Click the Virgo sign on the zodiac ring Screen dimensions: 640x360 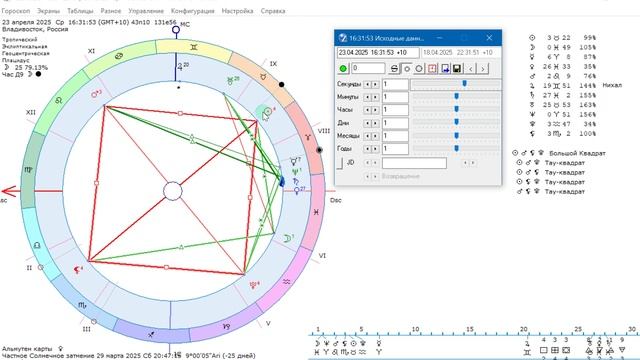pos(28,170)
